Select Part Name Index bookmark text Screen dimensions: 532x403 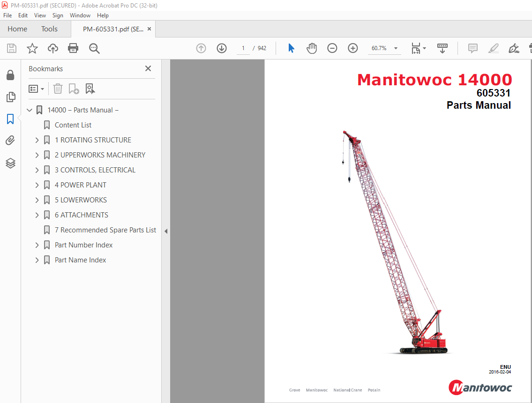click(81, 260)
